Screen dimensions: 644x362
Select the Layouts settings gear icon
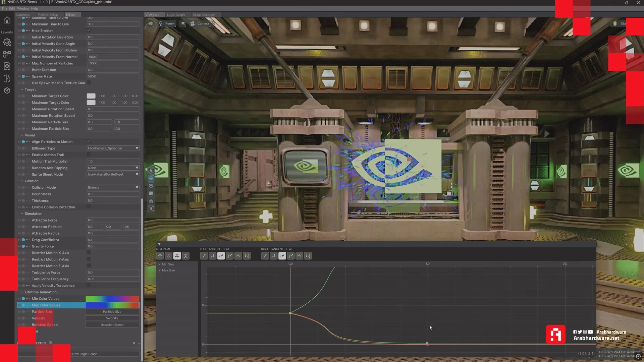coord(7,43)
